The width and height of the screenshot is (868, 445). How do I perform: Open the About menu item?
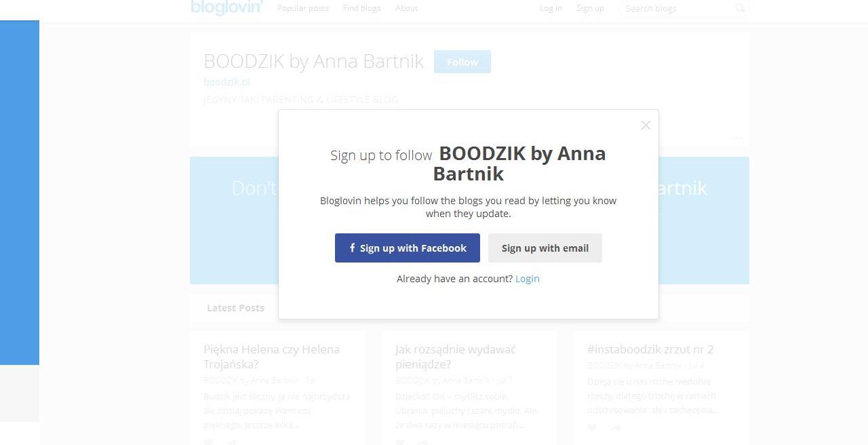pos(406,8)
